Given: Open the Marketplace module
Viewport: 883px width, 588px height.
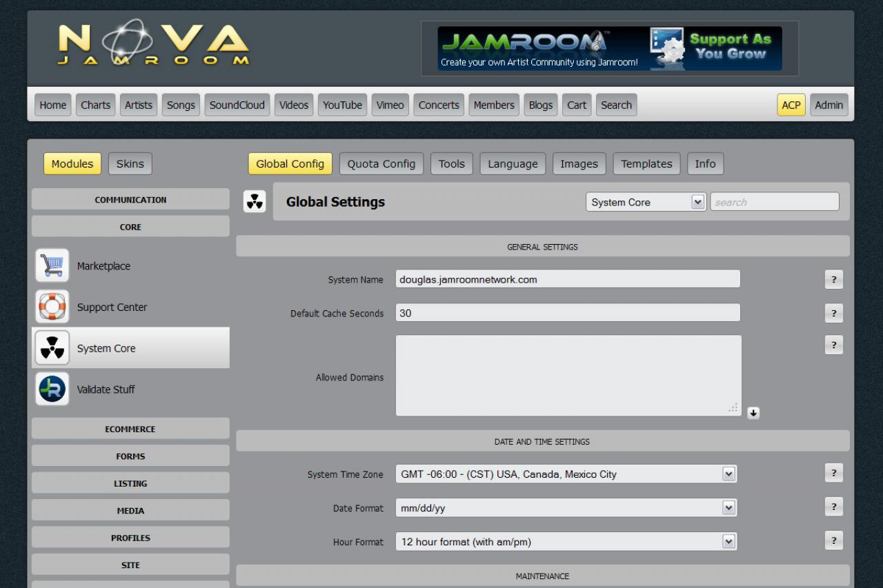Looking at the screenshot, I should pos(103,266).
